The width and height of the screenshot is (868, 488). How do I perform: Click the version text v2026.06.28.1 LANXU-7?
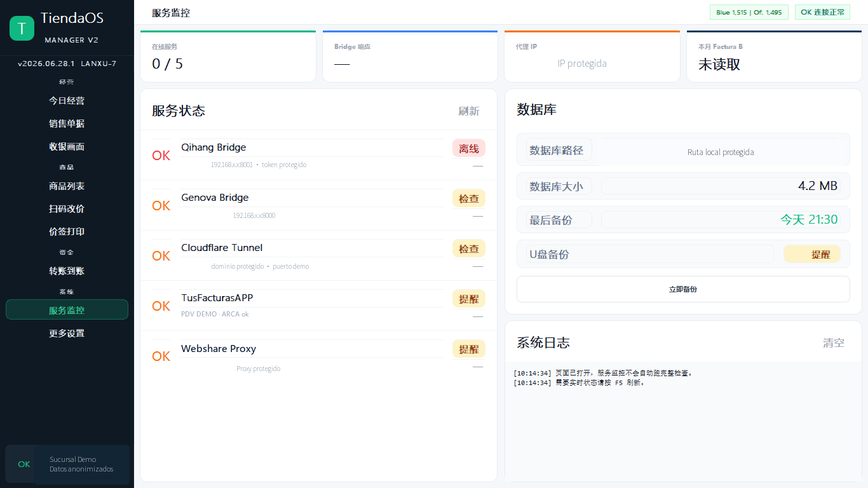[x=67, y=64]
